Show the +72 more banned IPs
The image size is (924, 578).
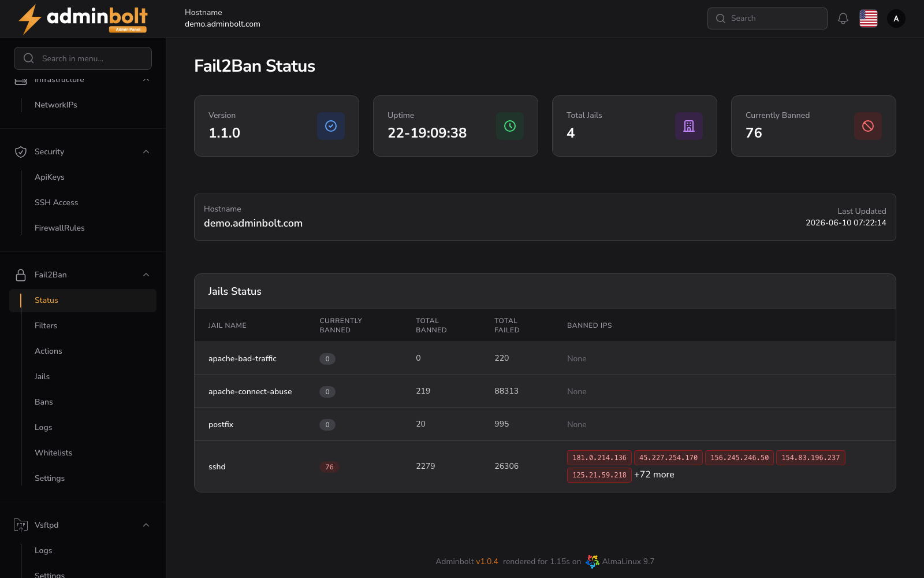click(x=654, y=475)
